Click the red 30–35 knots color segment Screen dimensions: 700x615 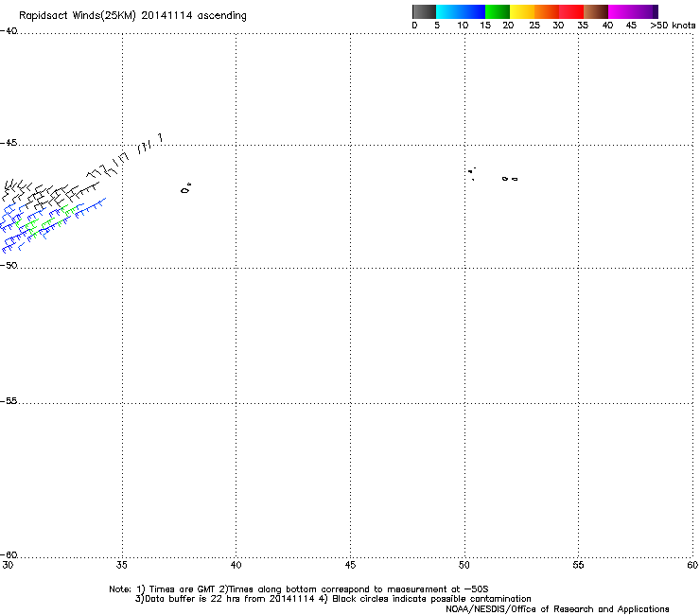pyautogui.click(x=571, y=11)
